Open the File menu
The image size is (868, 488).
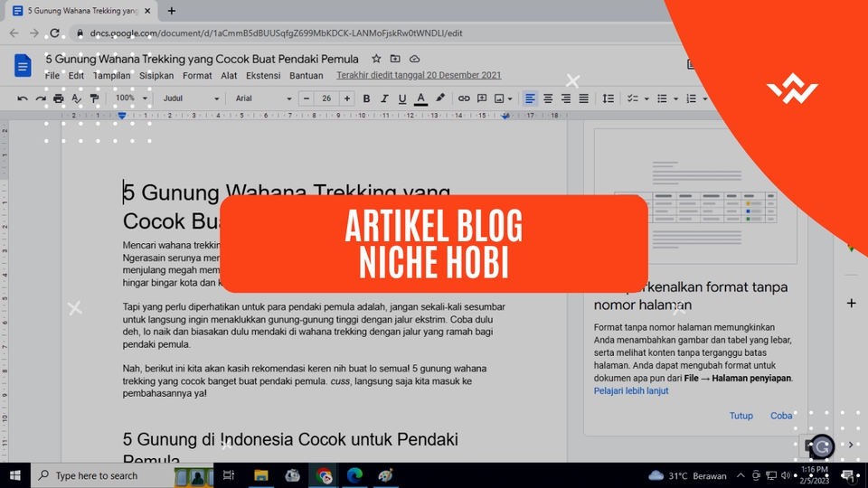(52, 76)
